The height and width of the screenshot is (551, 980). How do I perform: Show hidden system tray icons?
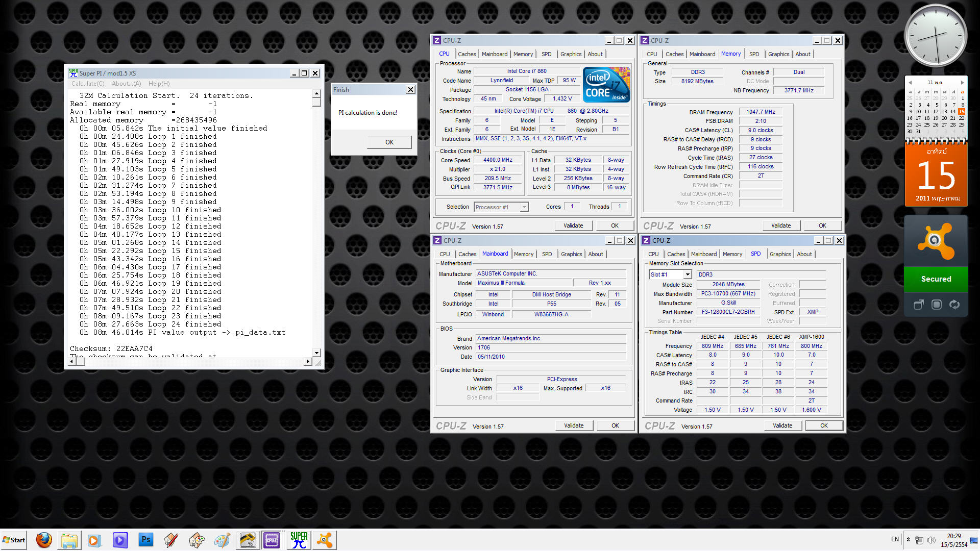[908, 539]
